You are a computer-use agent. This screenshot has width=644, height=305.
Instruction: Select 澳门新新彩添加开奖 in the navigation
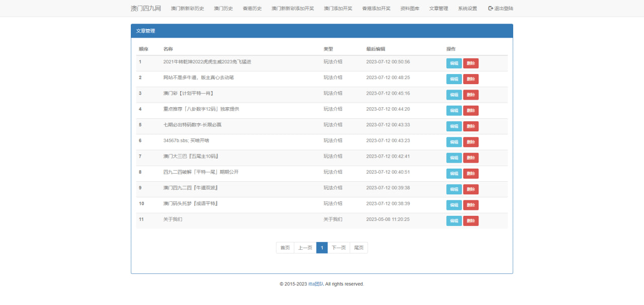[293, 9]
